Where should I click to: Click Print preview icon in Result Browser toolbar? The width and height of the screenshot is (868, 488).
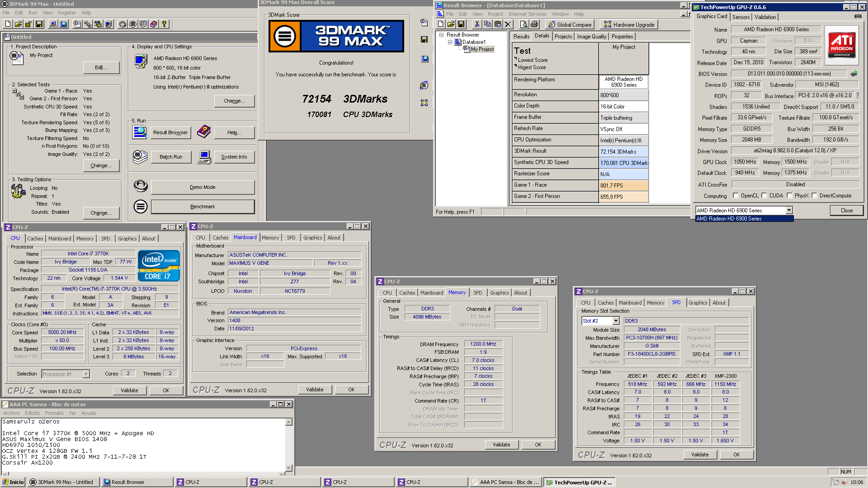coord(524,24)
